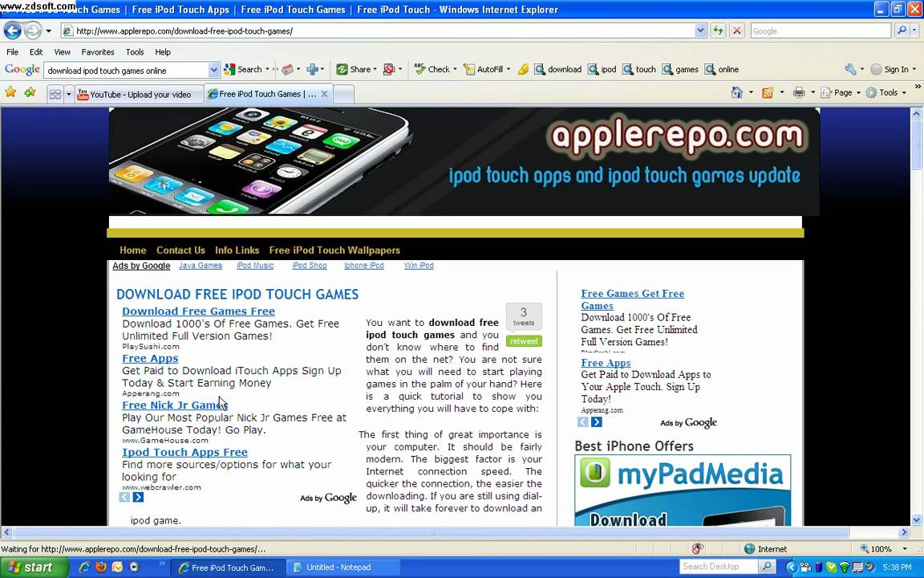Find the word 'ipod' via toolbar button
This screenshot has width=924, height=578.
click(602, 70)
